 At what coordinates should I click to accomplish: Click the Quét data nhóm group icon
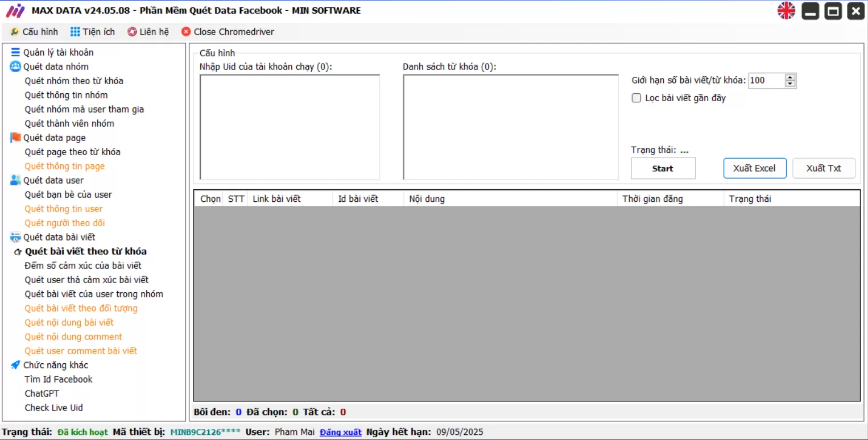click(15, 67)
